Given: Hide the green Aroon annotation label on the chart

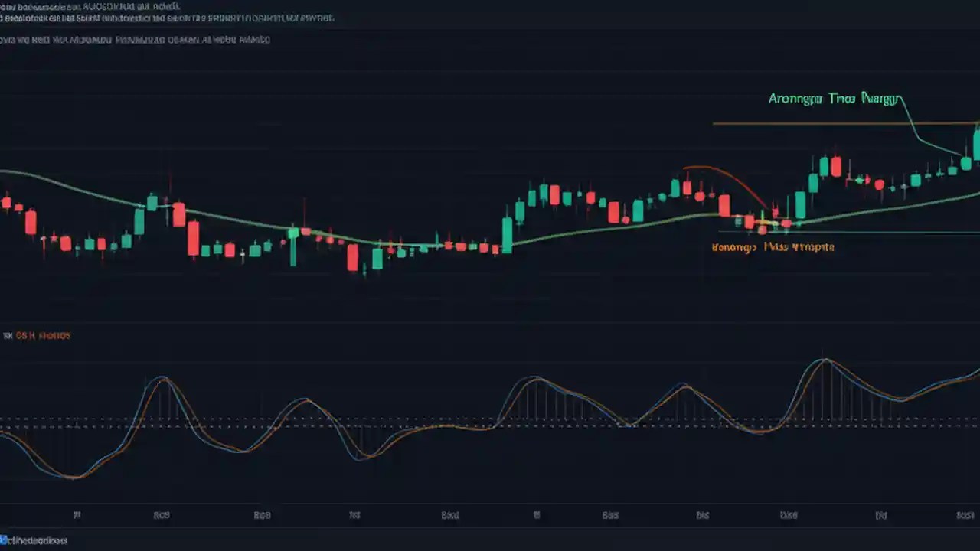Looking at the screenshot, I should (x=835, y=99).
